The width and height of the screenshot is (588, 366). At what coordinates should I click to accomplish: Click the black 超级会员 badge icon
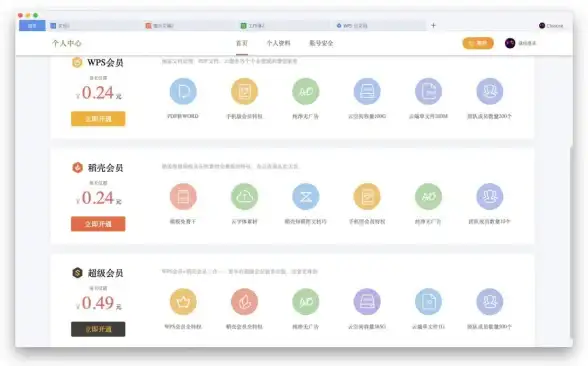click(x=77, y=273)
